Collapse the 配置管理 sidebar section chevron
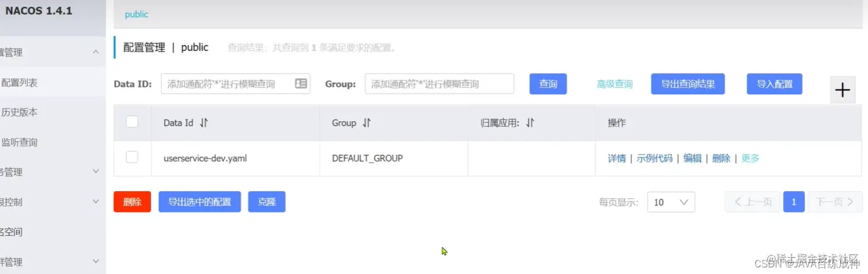Screen dimensions: 868x274 (96, 52)
